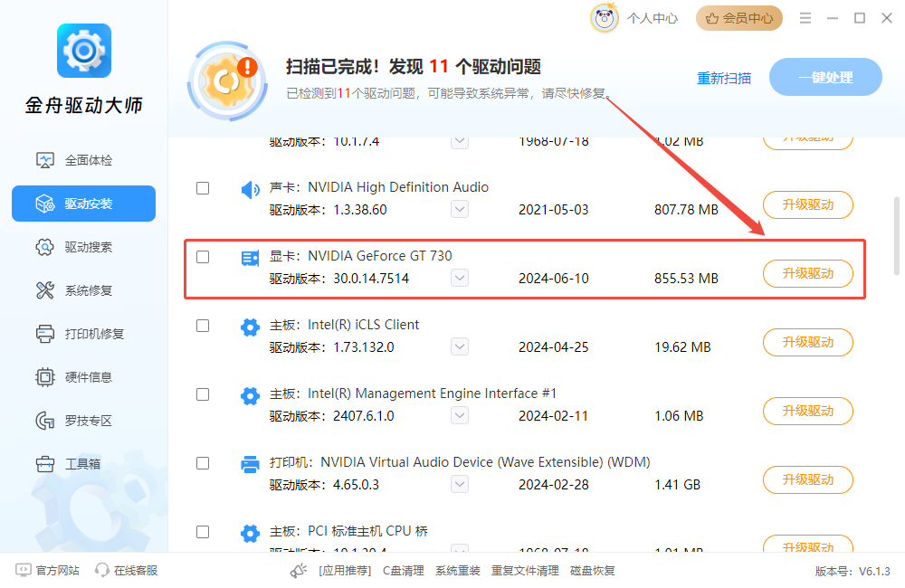Select the NVIDIA High Definition Audio checkbox
Image resolution: width=905 pixels, height=588 pixels.
pos(203,188)
